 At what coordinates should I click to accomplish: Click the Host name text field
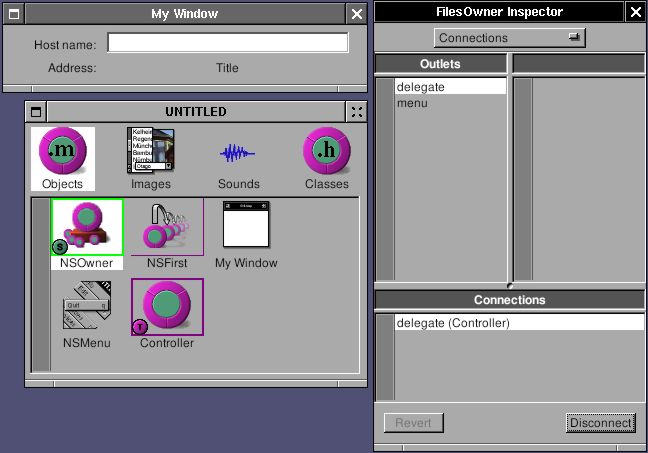coord(227,44)
